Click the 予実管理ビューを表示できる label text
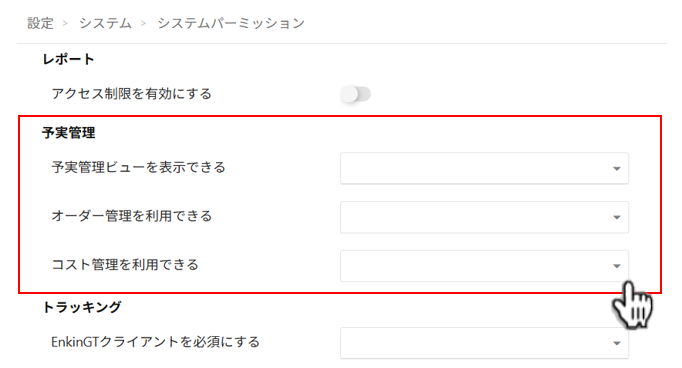The image size is (682, 368). pyautogui.click(x=138, y=167)
